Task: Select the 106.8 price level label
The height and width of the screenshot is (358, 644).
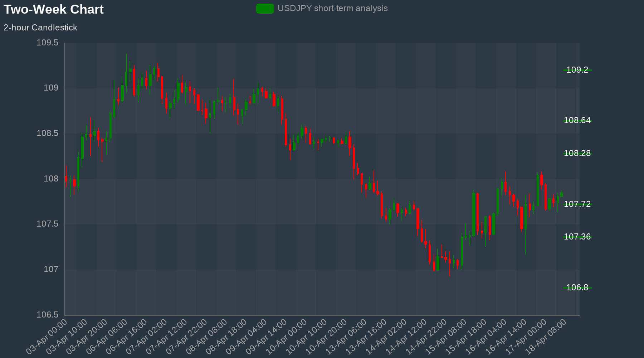Action: (x=577, y=287)
